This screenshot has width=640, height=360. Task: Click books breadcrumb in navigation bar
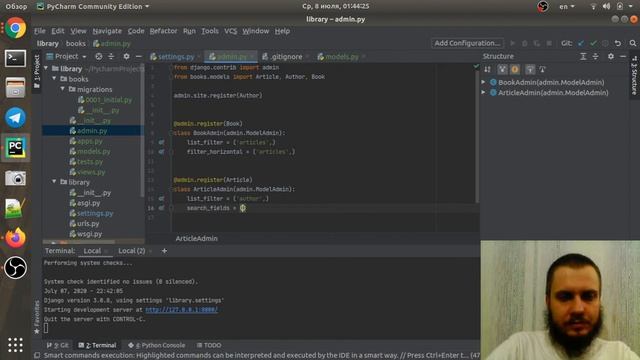click(x=76, y=43)
